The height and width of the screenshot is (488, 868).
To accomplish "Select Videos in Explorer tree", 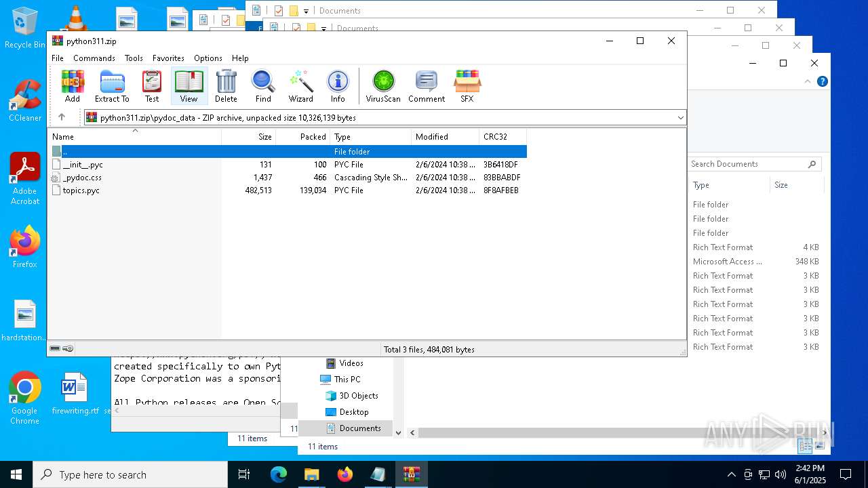I will tap(344, 363).
